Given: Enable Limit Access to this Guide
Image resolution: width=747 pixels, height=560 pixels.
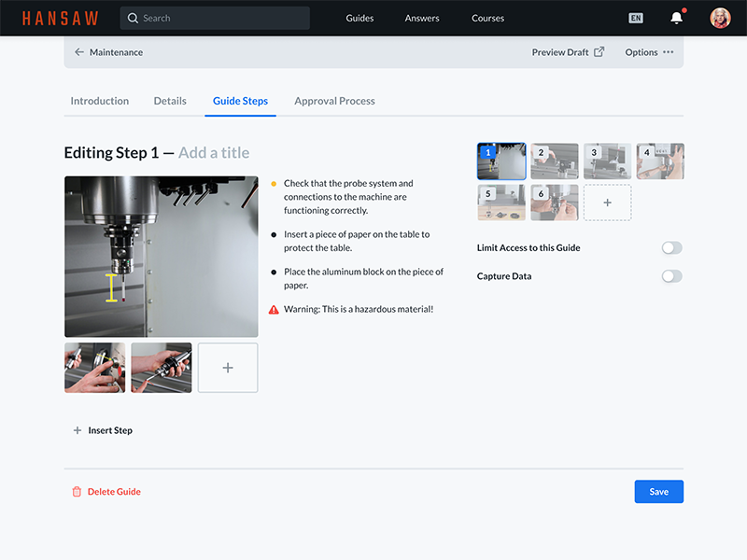Looking at the screenshot, I should click(x=671, y=247).
